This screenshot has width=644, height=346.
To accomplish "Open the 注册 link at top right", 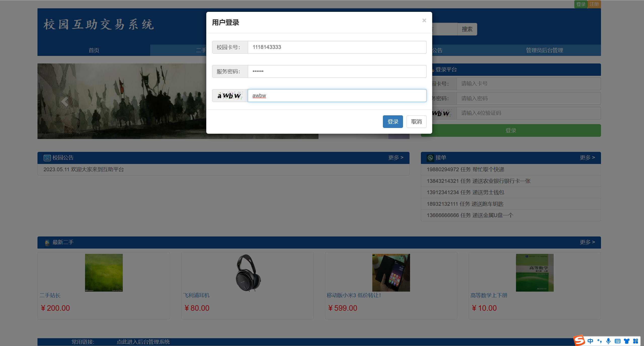I will pos(594,4).
